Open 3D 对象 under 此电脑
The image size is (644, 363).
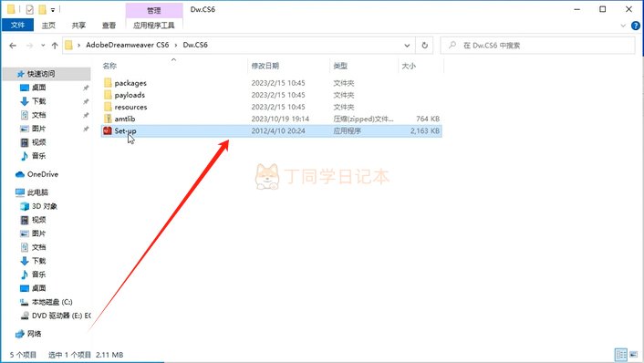click(45, 206)
